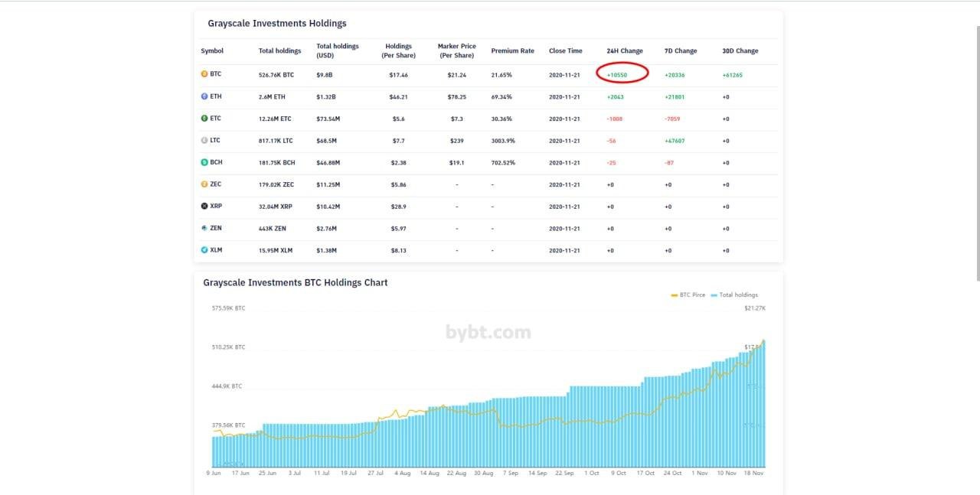This screenshot has height=495, width=980.
Task: Click the Grayscale Investments BTC Holdings Chart heading
Action: click(x=296, y=282)
